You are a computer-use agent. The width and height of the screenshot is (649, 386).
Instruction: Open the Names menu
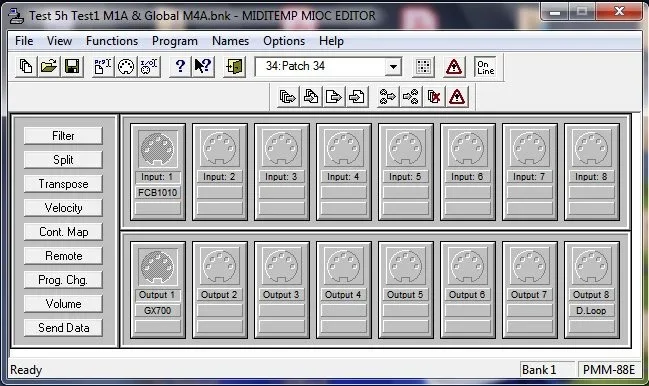231,41
